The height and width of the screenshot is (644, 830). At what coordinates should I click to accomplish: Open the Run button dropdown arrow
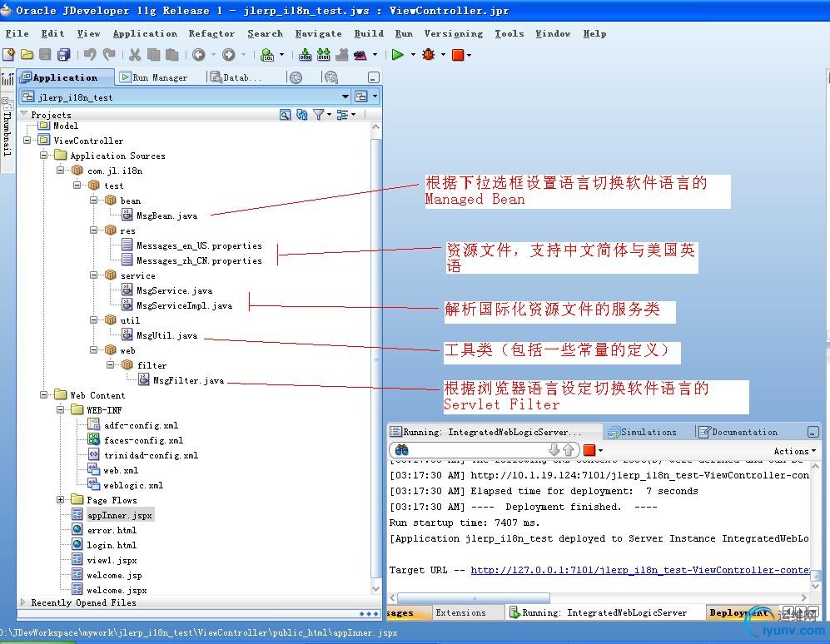coord(413,55)
